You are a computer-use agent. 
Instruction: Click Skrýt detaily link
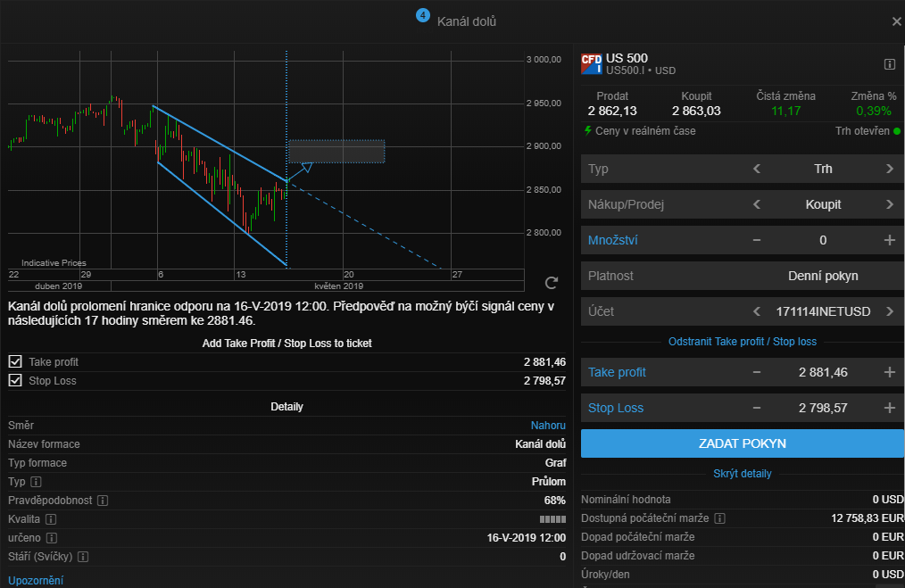pos(743,474)
